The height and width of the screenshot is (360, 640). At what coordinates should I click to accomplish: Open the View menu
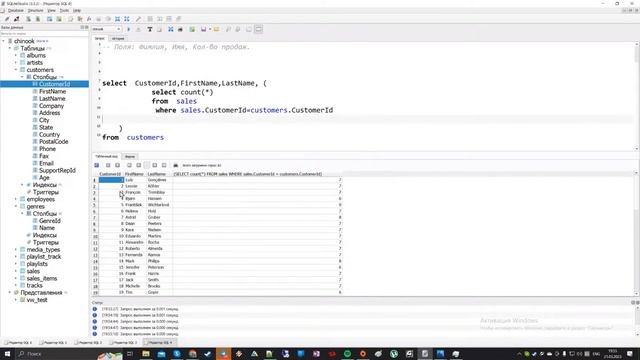pos(51,10)
